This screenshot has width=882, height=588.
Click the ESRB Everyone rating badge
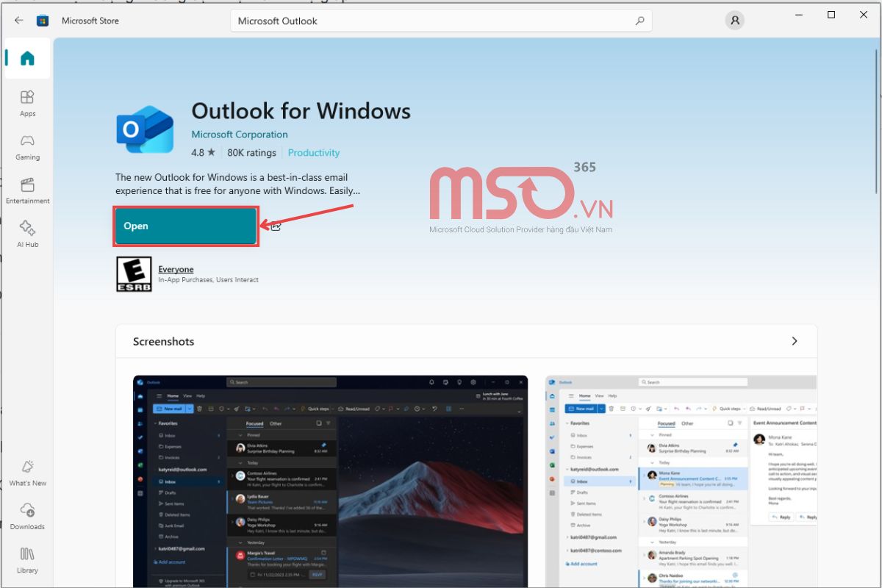(134, 274)
